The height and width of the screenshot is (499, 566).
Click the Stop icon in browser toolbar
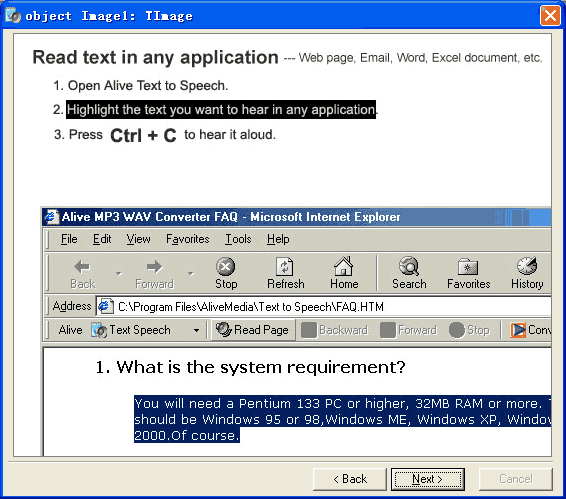tap(226, 267)
